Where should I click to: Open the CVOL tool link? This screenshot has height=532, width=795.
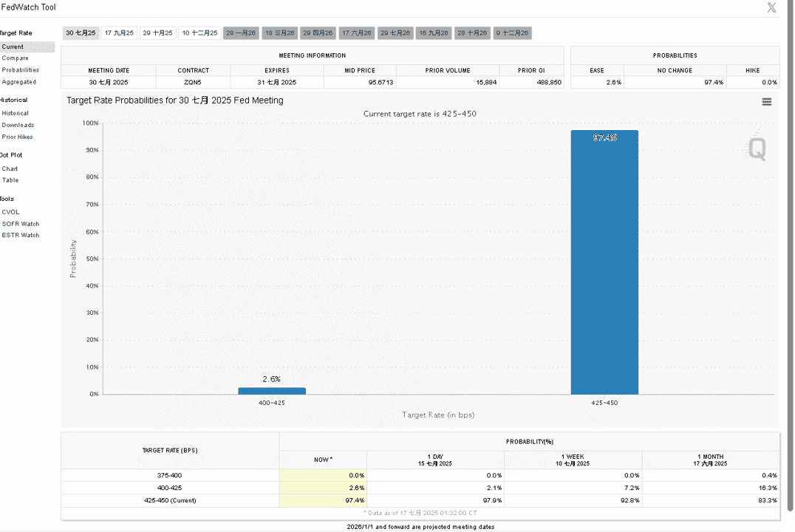[10, 213]
